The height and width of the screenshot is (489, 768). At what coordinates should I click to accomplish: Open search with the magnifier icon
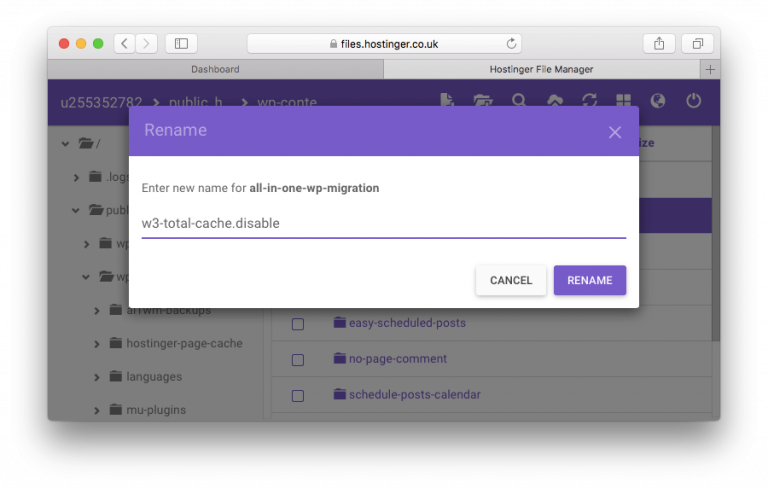[x=519, y=100]
